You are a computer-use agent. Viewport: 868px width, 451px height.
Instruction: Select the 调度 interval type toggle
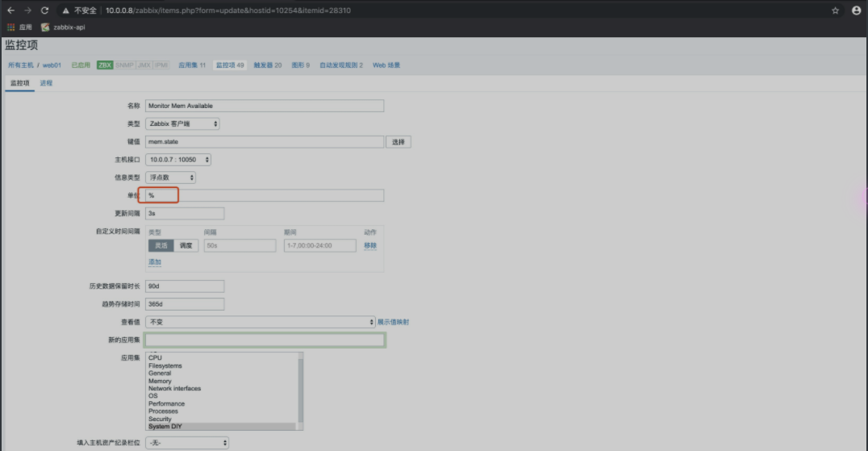[186, 246]
